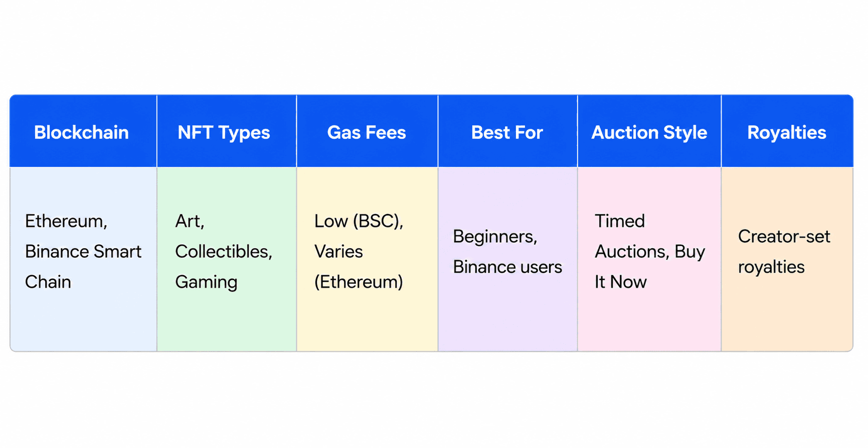
Task: Click the Ethereum text in Blockchain cell
Action: click(x=65, y=221)
